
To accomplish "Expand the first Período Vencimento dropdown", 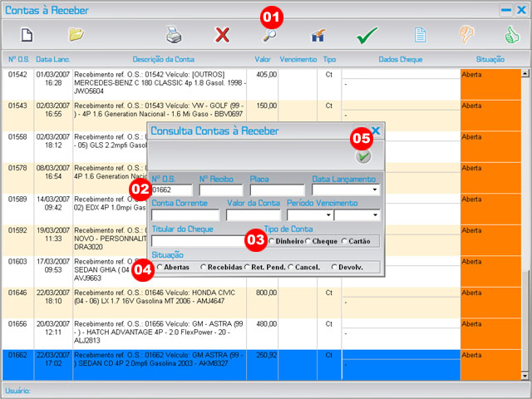I will point(328,215).
